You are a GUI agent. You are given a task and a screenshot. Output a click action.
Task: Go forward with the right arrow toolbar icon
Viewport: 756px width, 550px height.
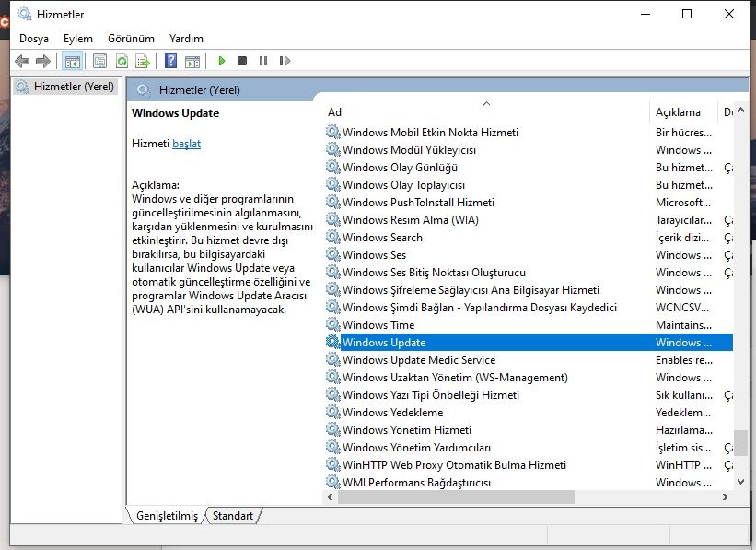(x=43, y=62)
